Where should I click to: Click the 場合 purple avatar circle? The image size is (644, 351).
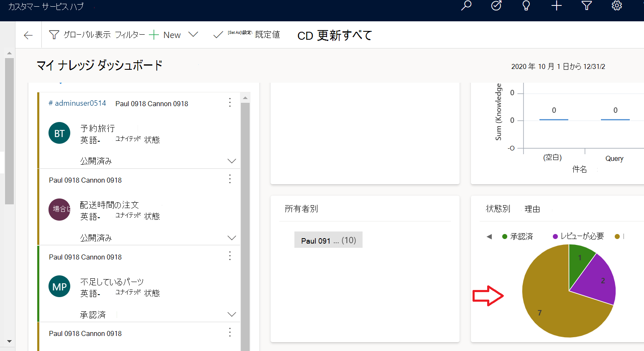pyautogui.click(x=59, y=209)
